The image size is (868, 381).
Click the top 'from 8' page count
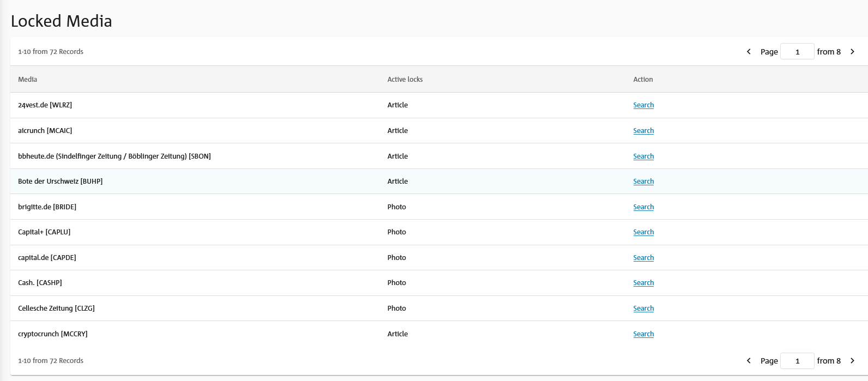(829, 52)
